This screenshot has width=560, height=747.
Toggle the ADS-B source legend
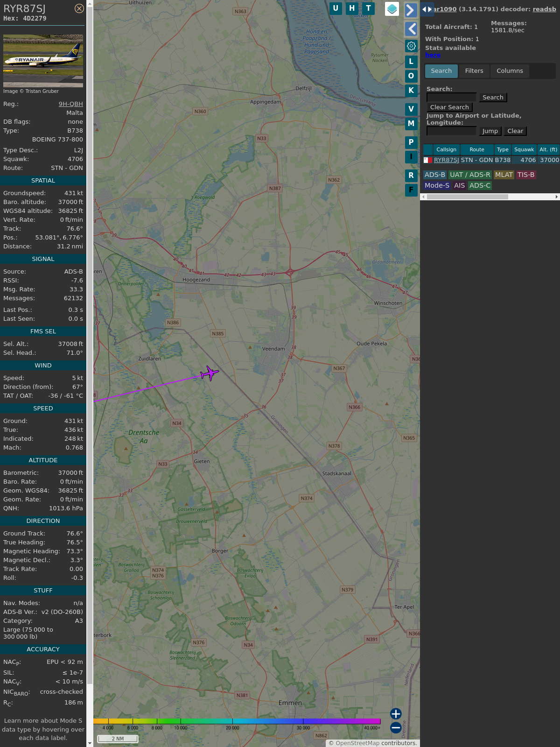pyautogui.click(x=435, y=175)
